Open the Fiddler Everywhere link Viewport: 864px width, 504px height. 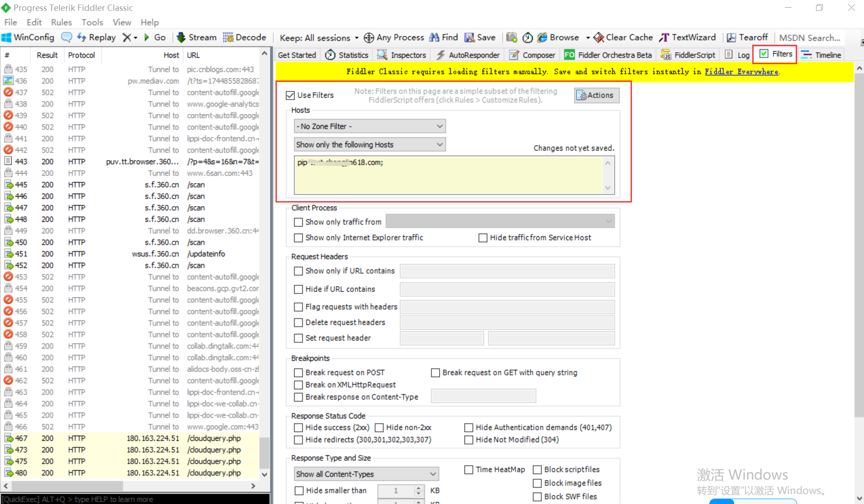(x=741, y=71)
